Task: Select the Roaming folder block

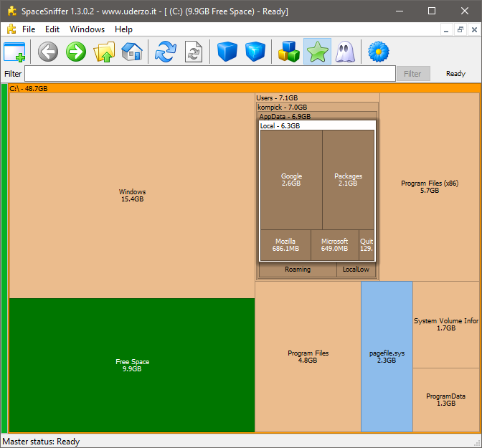Action: point(298,270)
